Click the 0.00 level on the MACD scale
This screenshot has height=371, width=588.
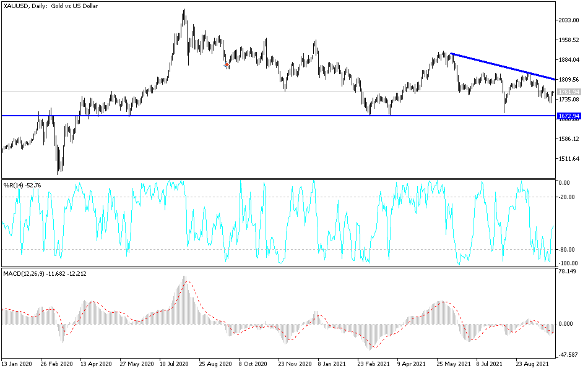[x=566, y=324]
